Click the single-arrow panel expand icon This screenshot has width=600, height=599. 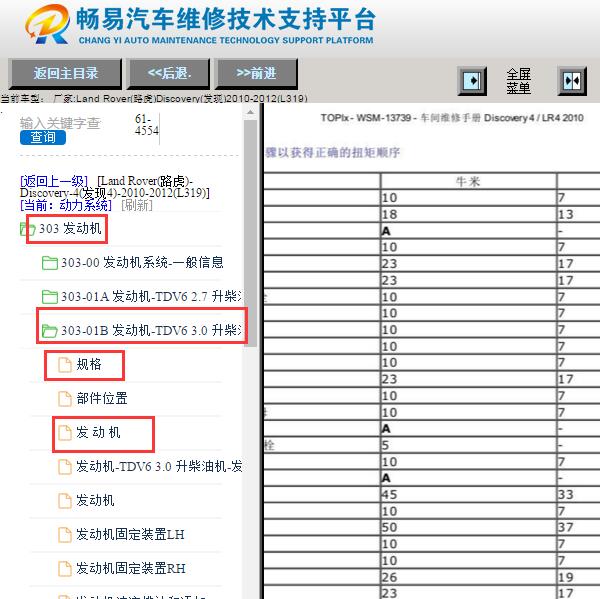pos(472,81)
